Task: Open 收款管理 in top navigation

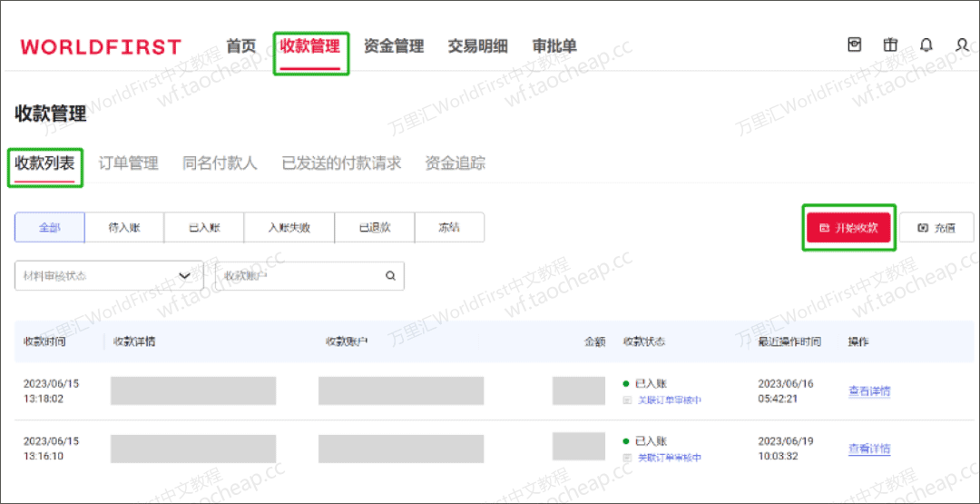Action: click(x=310, y=46)
